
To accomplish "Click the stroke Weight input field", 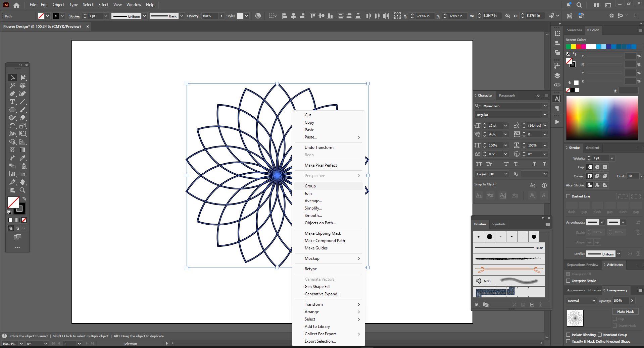I will tap(600, 158).
